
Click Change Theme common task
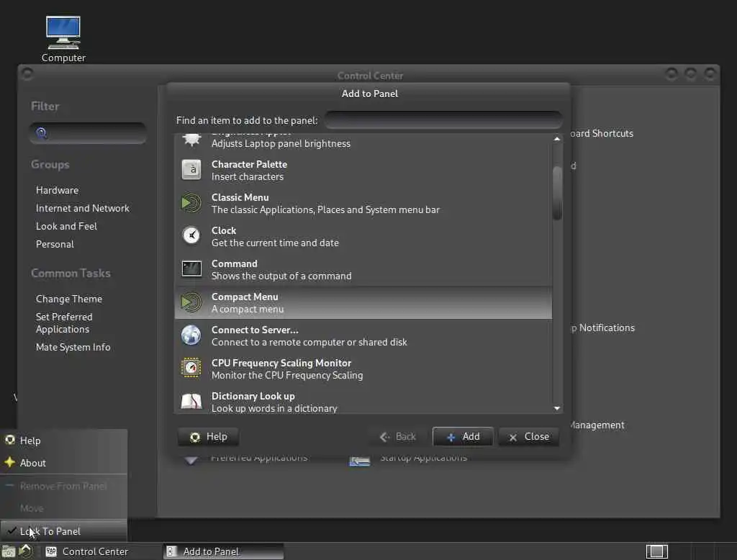[68, 299]
